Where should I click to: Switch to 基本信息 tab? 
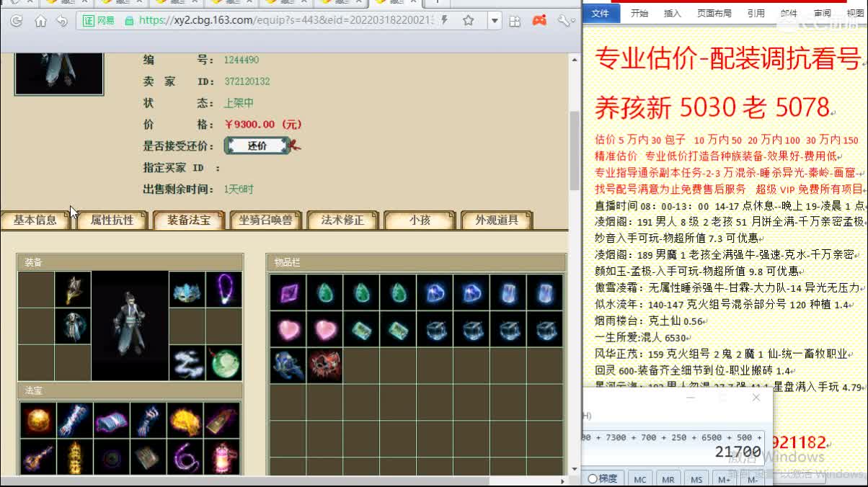point(35,220)
